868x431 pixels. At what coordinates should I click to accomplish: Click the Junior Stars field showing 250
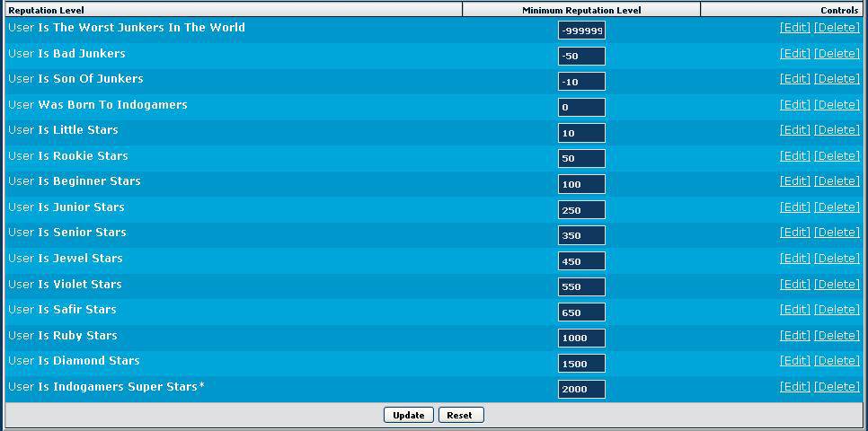581,210
